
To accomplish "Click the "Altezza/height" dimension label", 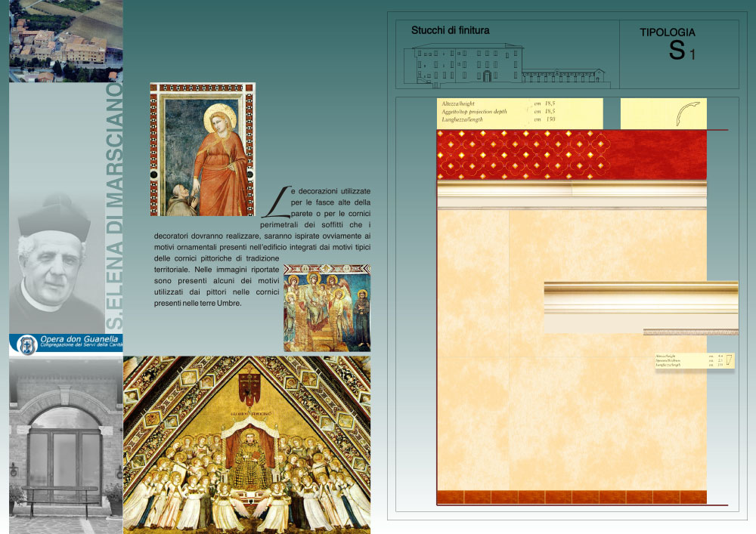I will pos(458,103).
